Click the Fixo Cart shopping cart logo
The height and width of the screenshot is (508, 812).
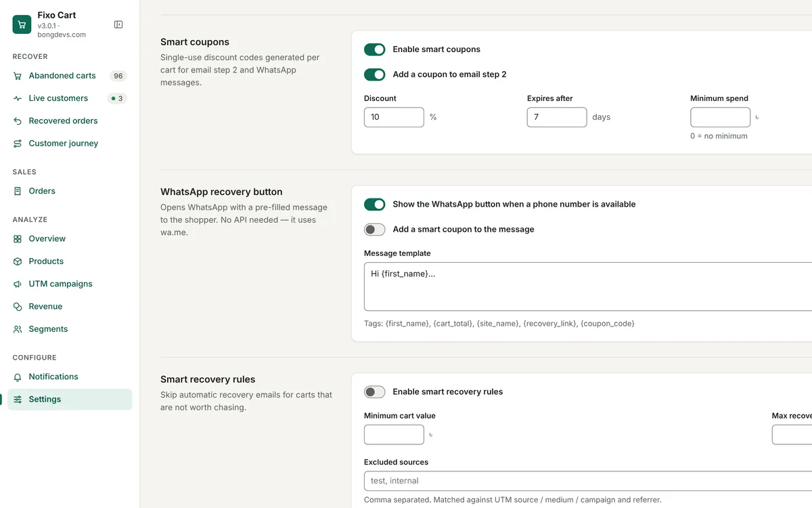(x=22, y=24)
